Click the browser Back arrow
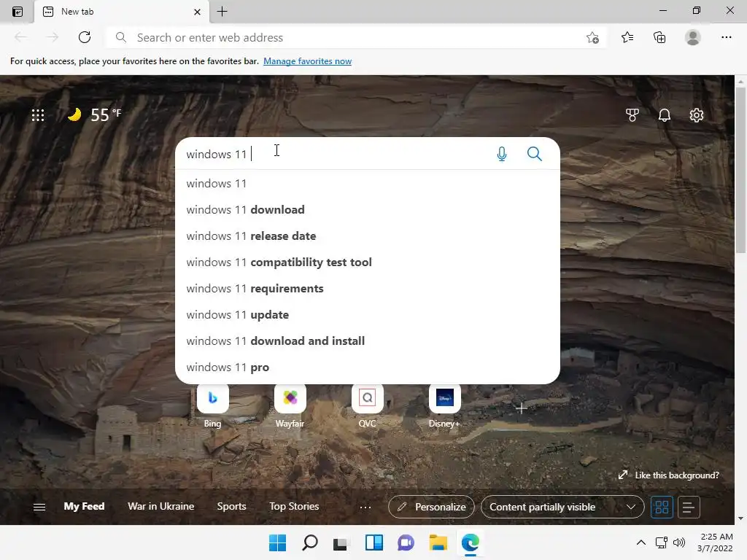The width and height of the screenshot is (747, 560). [x=20, y=37]
